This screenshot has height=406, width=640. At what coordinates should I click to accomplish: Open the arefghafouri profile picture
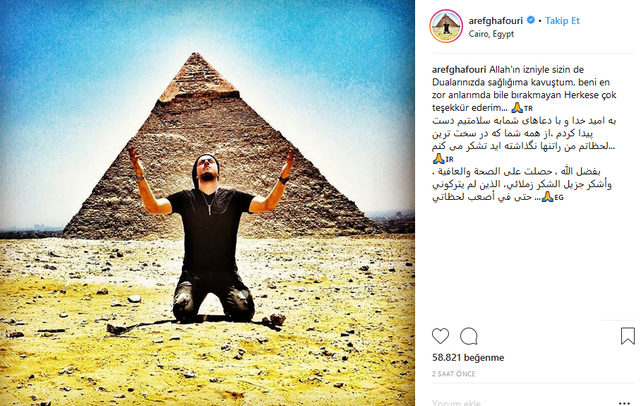click(x=446, y=26)
